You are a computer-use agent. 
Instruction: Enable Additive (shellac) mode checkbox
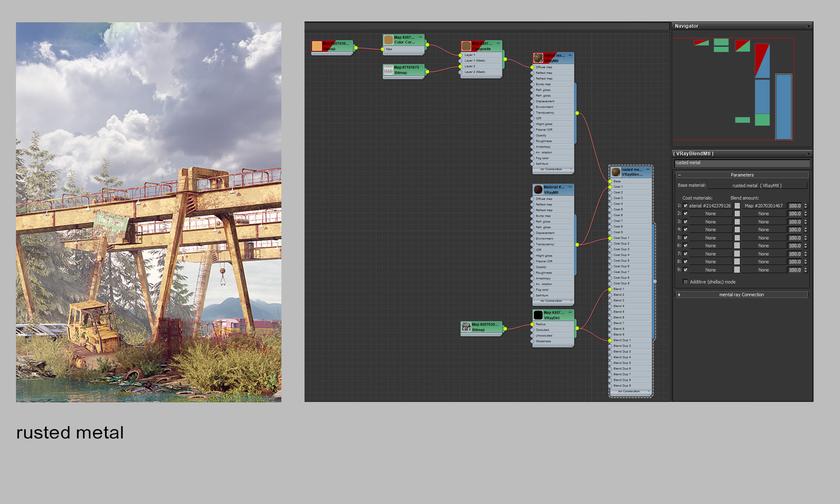685,282
